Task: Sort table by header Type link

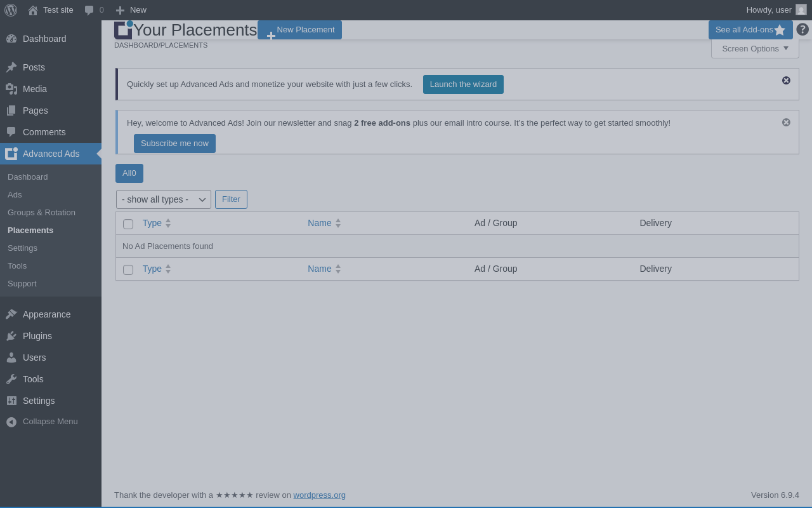Action: 152,223
